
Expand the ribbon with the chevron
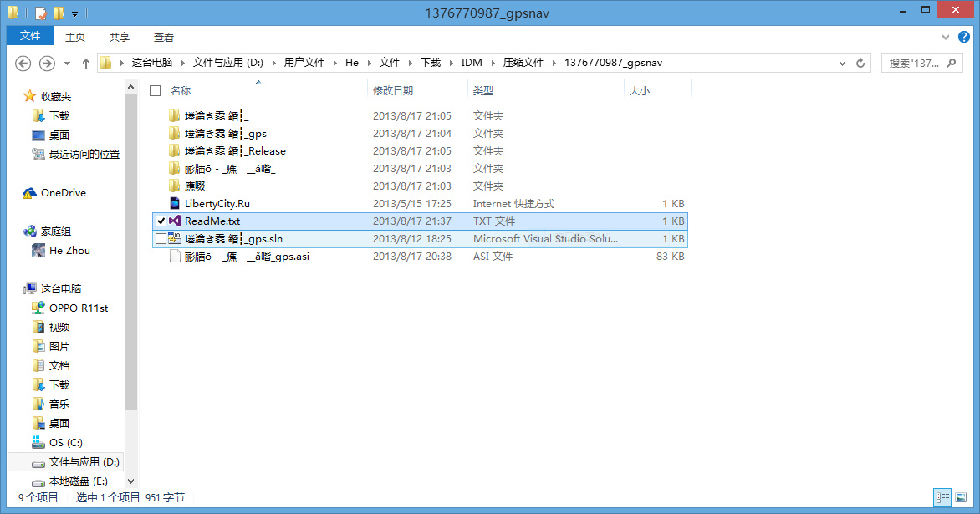tap(946, 37)
